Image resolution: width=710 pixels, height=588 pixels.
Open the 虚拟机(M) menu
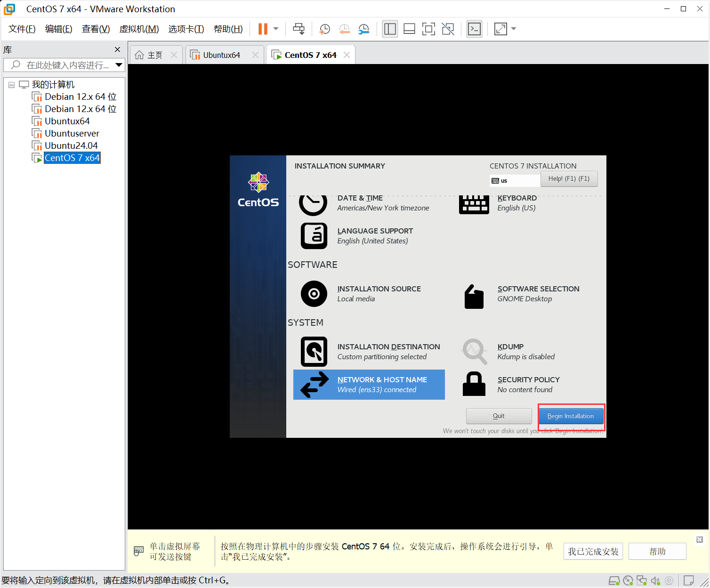coord(139,29)
